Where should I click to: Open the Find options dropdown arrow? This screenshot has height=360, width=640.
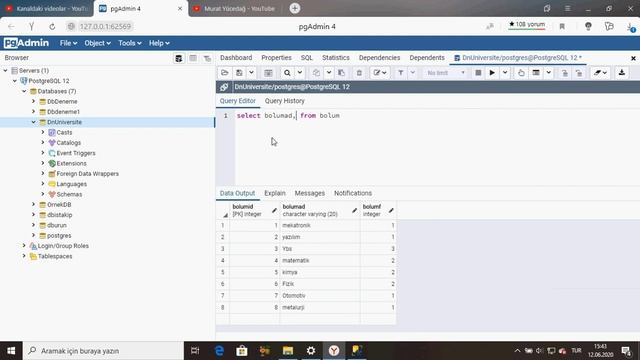[300, 73]
